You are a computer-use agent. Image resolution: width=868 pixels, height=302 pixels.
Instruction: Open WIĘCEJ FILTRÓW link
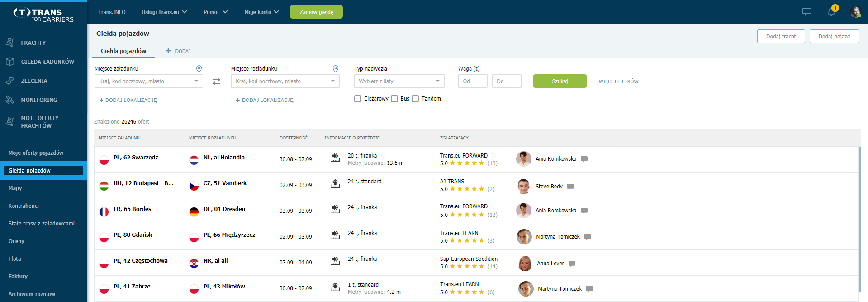click(x=618, y=81)
